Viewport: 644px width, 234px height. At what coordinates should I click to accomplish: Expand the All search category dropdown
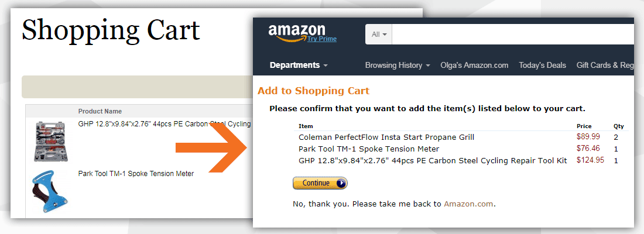click(379, 35)
